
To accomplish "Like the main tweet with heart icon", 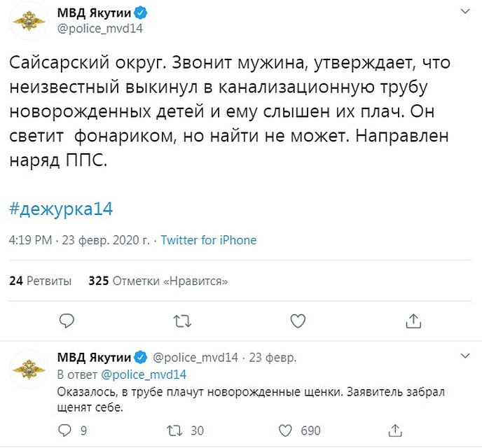I will (x=298, y=321).
